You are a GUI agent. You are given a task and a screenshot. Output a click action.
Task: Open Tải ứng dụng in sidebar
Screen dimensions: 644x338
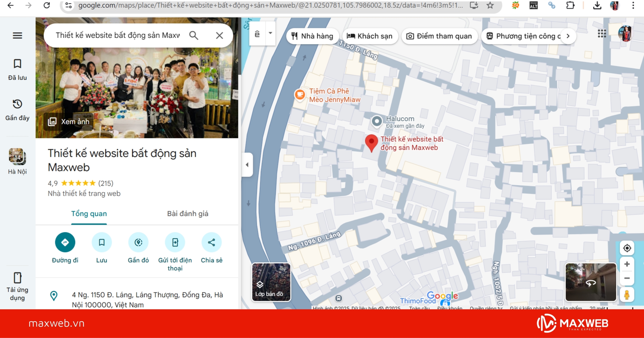pos(17,287)
